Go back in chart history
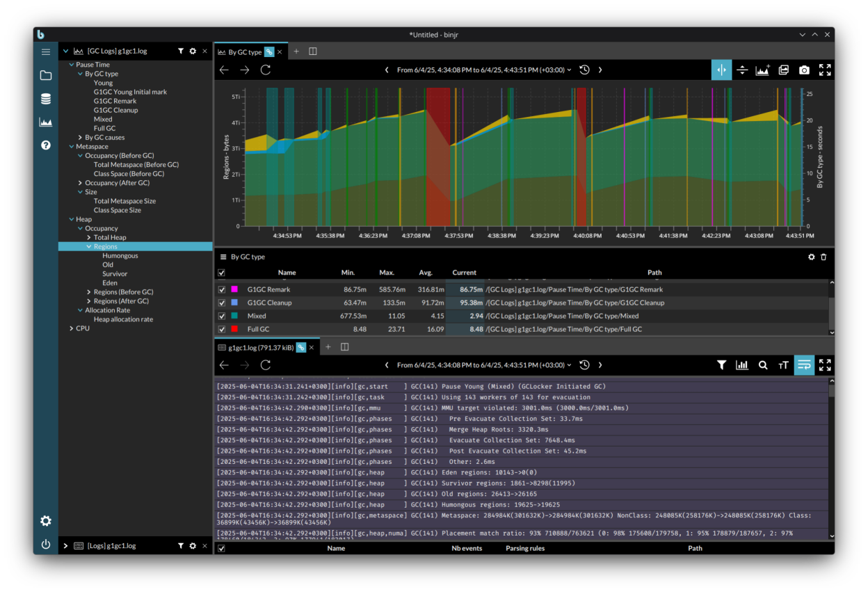 click(x=224, y=70)
